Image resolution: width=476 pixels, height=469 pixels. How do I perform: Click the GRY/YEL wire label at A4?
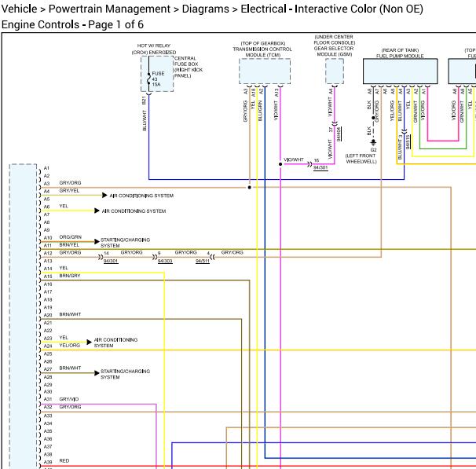(x=69, y=191)
